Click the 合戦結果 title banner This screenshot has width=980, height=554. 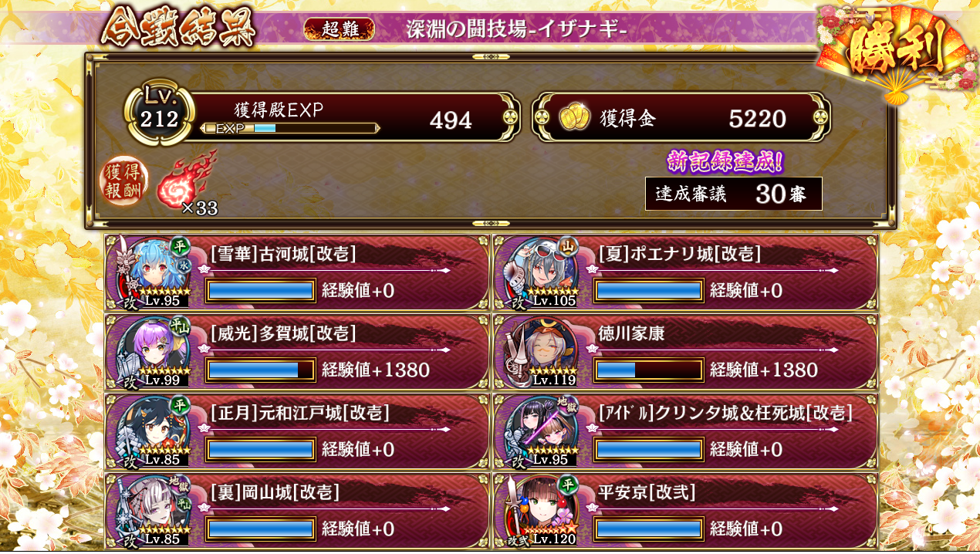pyautogui.click(x=179, y=28)
